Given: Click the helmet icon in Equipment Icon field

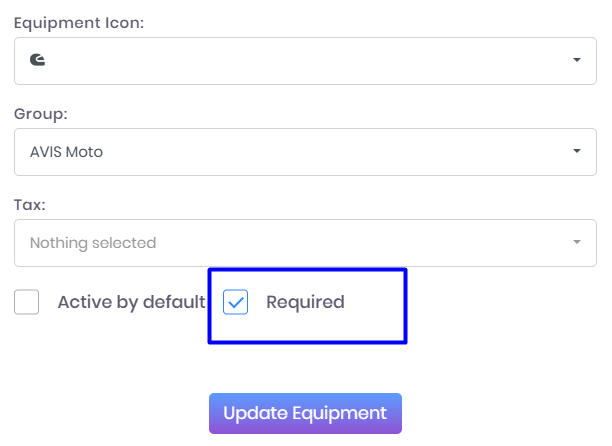Looking at the screenshot, I should [x=37, y=61].
